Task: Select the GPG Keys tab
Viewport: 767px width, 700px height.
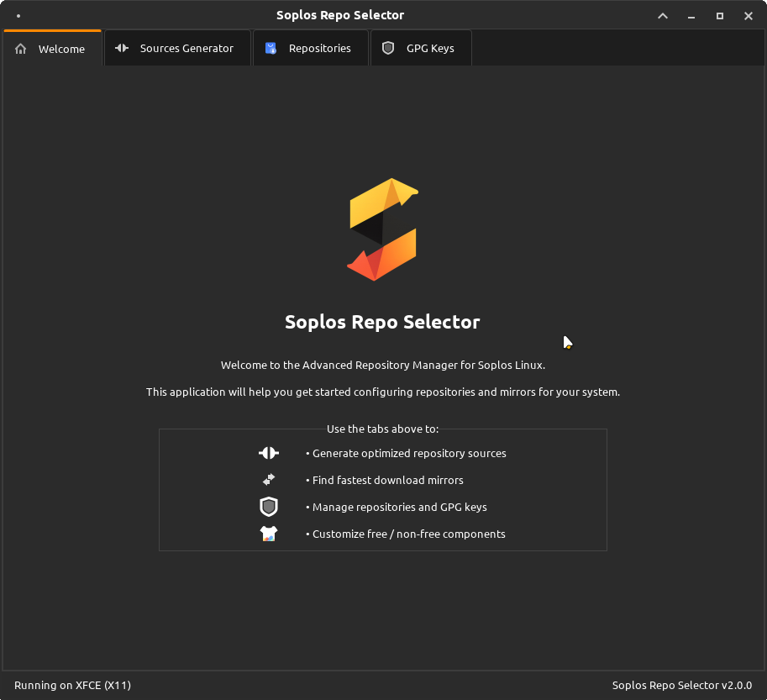Action: click(x=430, y=48)
